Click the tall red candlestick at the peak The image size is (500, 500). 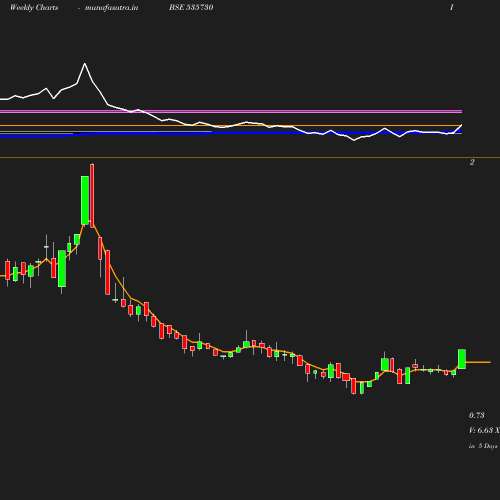[x=92, y=196]
